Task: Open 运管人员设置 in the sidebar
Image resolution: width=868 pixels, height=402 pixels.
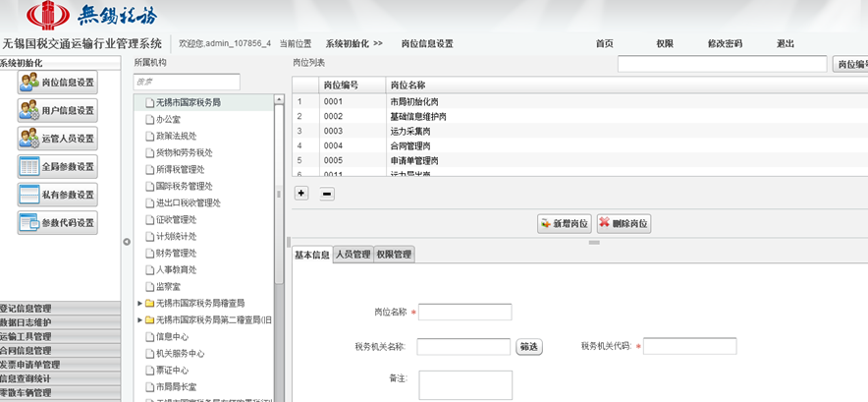Action: [x=57, y=139]
